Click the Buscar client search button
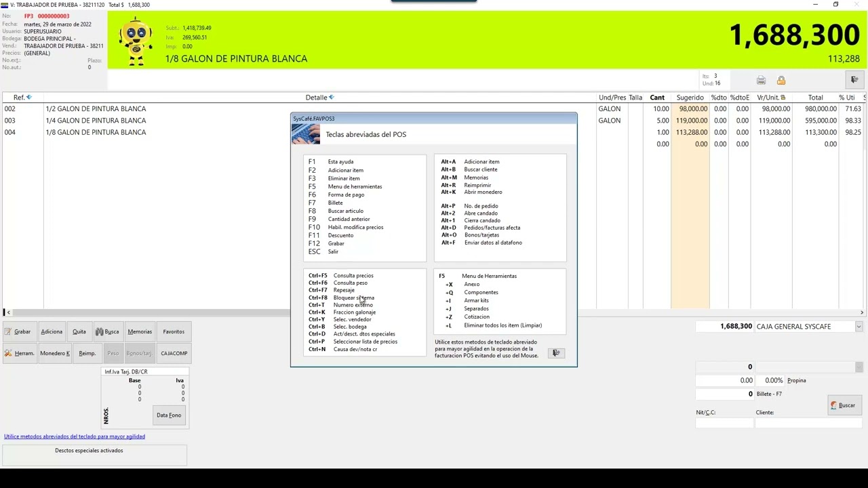868x488 pixels. point(843,405)
